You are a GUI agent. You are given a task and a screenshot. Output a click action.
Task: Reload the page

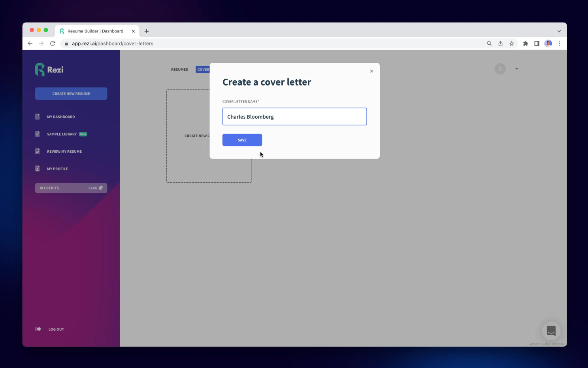click(53, 44)
